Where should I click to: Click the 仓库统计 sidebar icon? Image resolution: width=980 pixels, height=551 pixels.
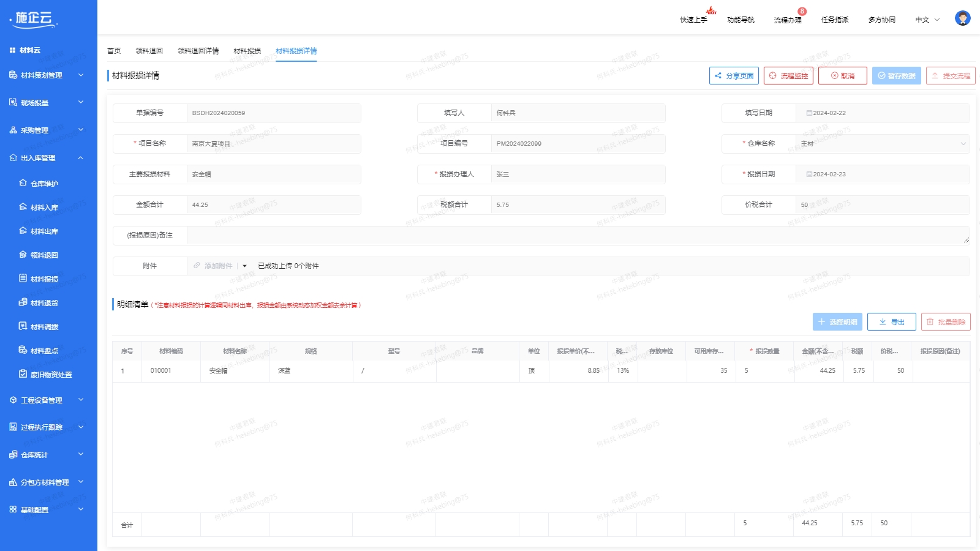point(13,454)
